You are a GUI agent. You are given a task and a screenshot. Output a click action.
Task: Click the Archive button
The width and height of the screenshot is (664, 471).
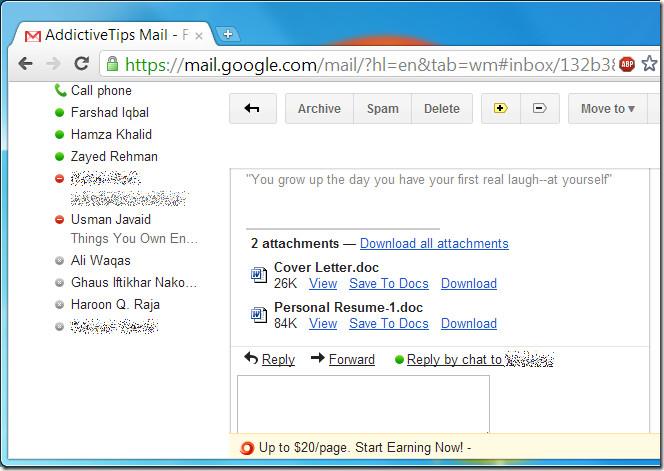pyautogui.click(x=319, y=109)
